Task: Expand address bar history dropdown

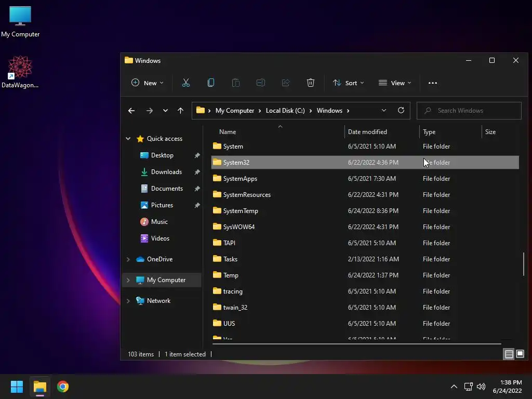Action: tap(384, 110)
